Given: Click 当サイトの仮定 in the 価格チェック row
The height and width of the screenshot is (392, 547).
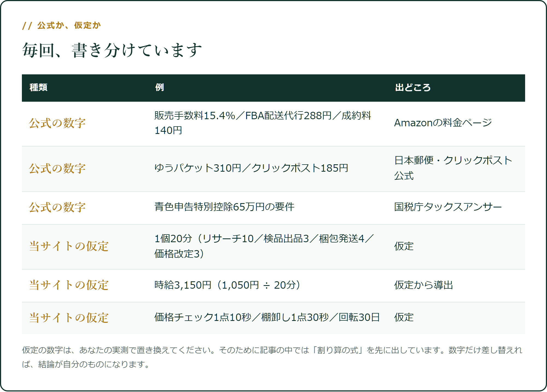Looking at the screenshot, I should point(69,318).
